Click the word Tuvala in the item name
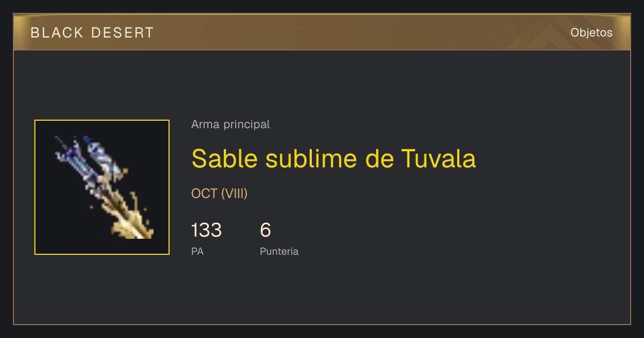644x338 pixels. point(438,158)
